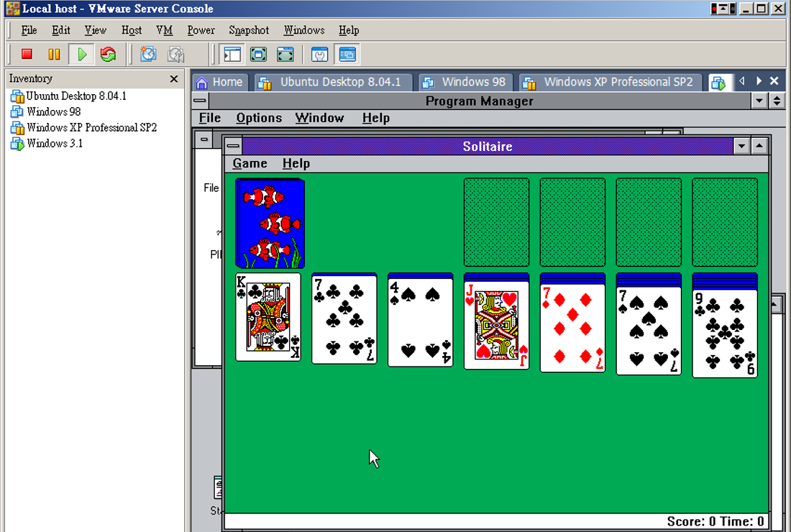Click the fish-backed deck to deal
This screenshot has height=532, width=791.
click(x=270, y=223)
